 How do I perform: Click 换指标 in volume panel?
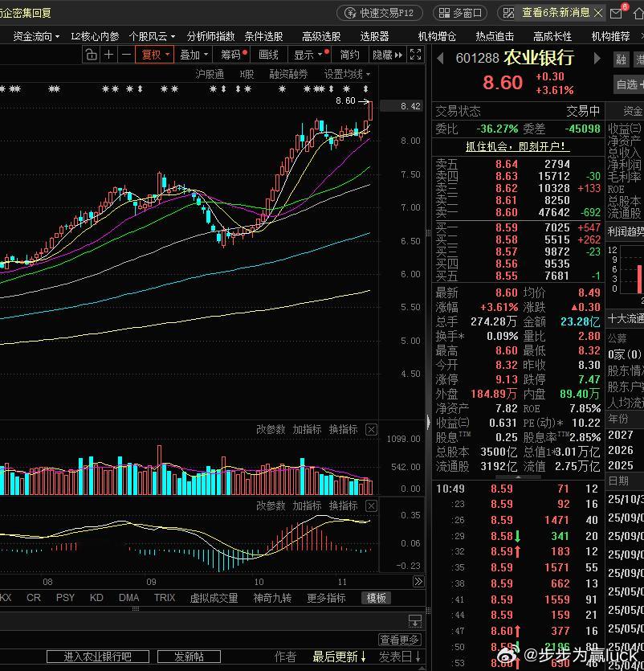[x=343, y=429]
